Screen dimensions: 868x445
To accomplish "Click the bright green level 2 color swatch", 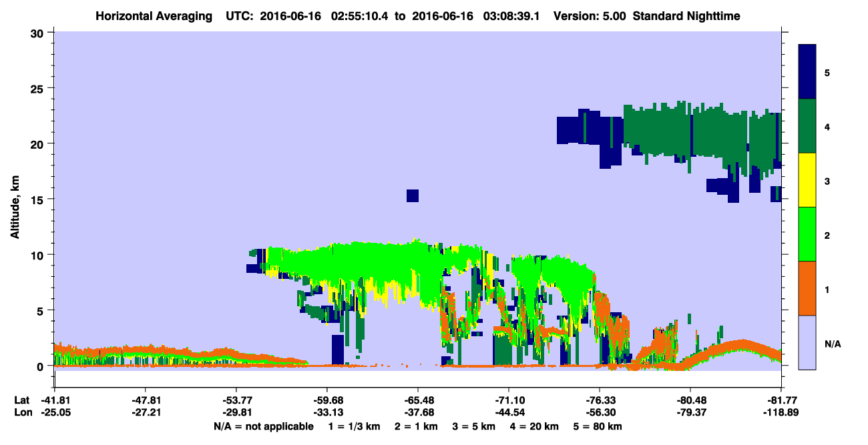I will tap(808, 234).
